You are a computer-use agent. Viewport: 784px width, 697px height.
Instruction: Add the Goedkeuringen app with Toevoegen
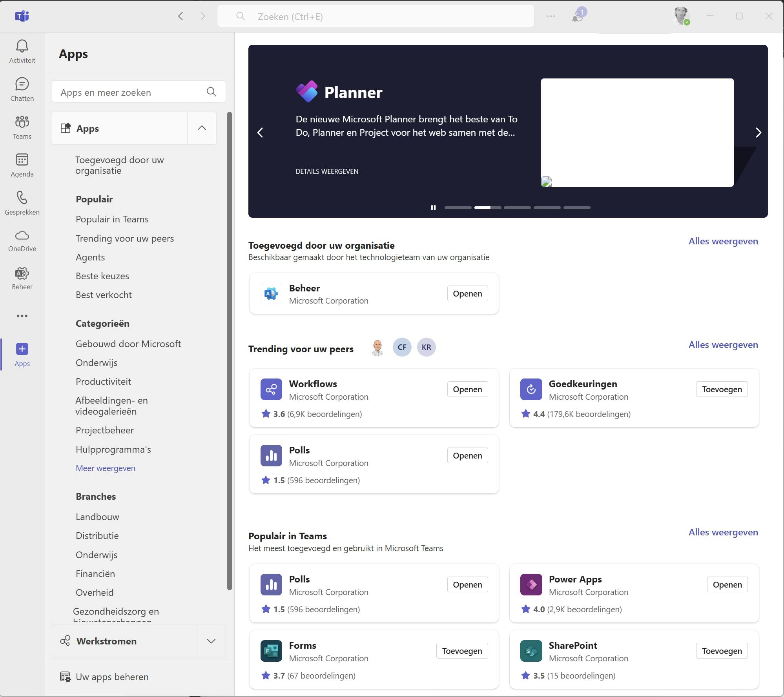click(722, 389)
